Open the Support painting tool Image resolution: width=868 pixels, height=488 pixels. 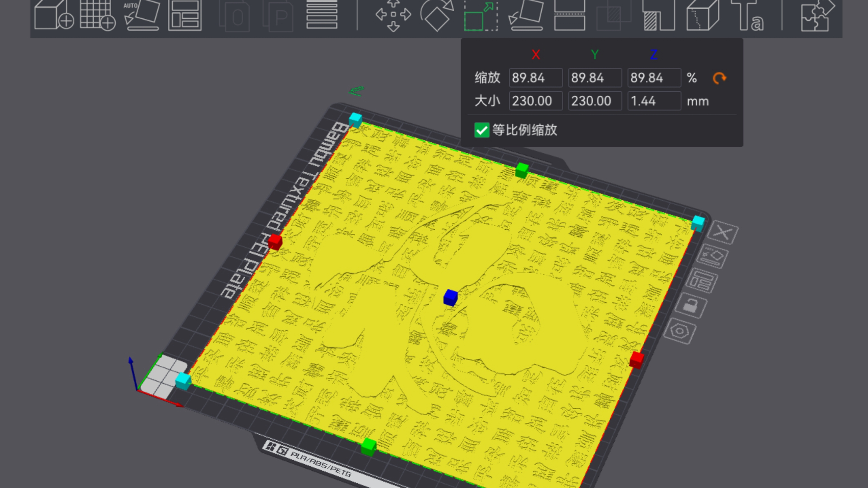(x=658, y=15)
